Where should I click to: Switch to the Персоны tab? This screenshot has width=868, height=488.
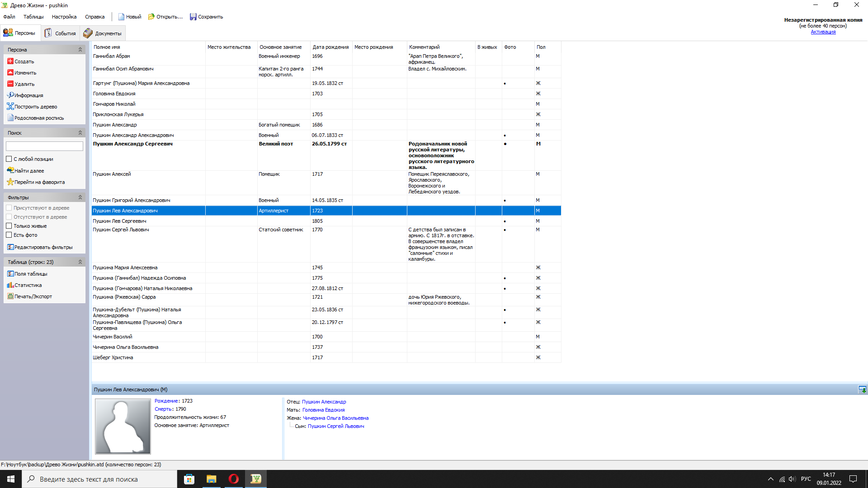click(x=19, y=33)
